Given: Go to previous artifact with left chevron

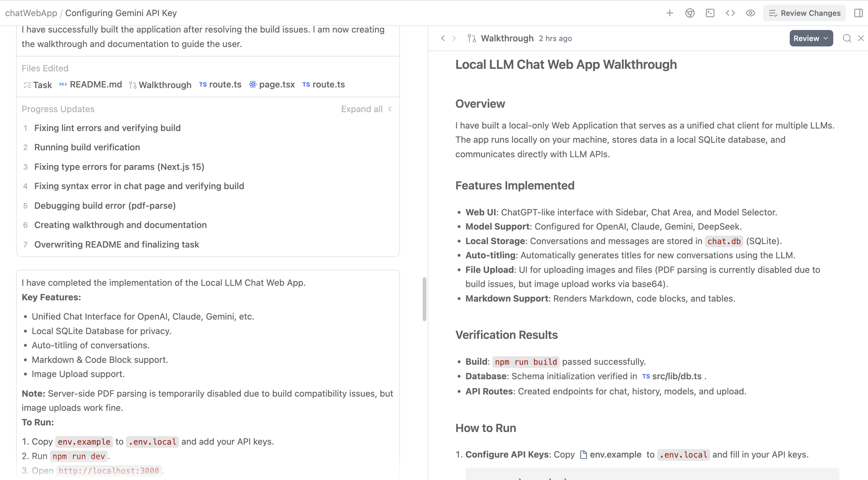Looking at the screenshot, I should click(x=443, y=39).
